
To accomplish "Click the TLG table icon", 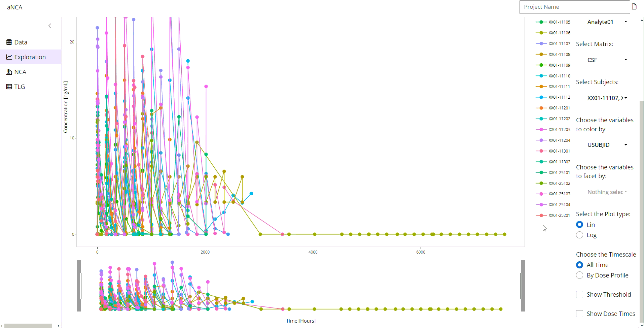I will (x=9, y=87).
